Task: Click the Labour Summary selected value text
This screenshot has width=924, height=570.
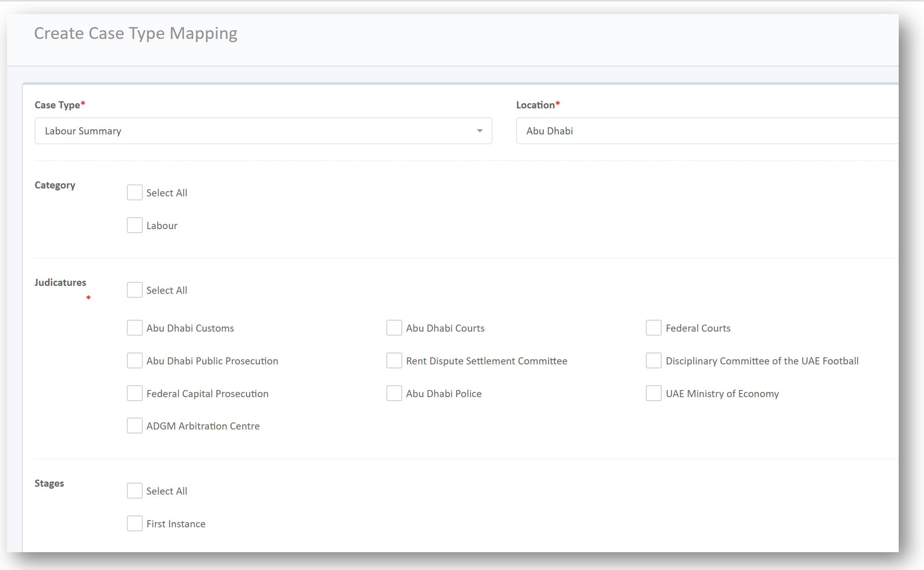Action: tap(83, 131)
